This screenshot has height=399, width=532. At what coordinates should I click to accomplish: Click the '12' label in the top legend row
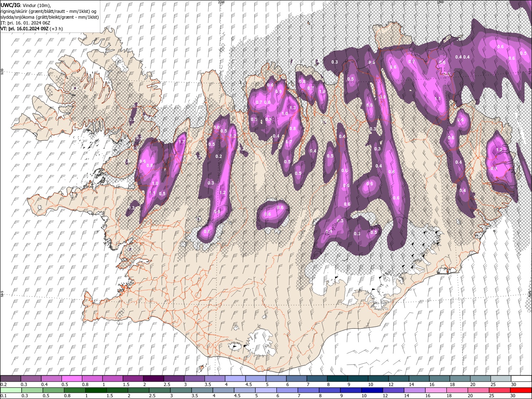(x=391, y=384)
